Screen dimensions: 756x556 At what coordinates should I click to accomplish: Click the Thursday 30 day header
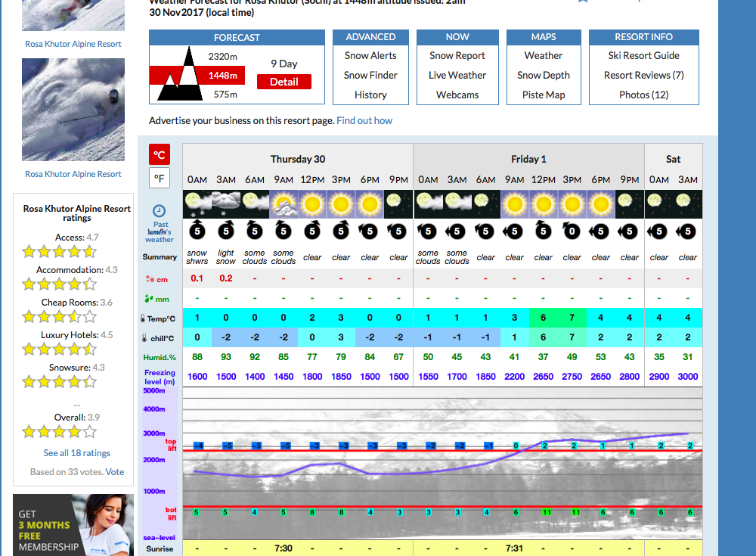click(297, 159)
